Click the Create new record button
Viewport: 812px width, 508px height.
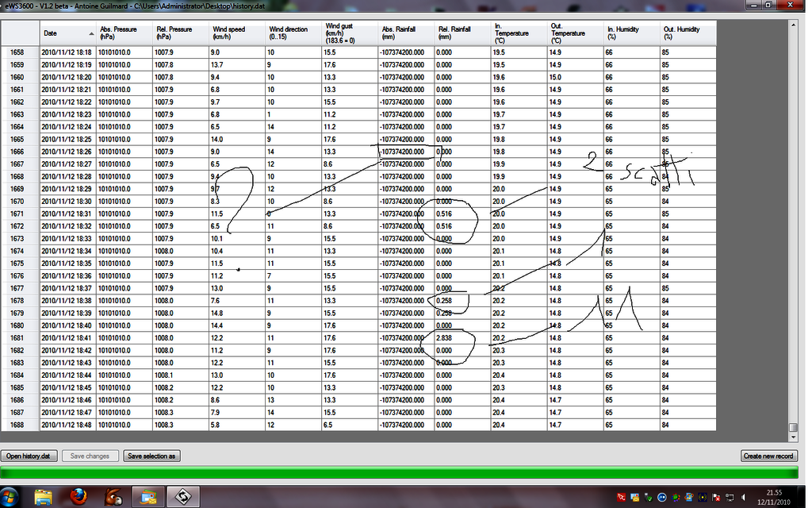pos(768,456)
